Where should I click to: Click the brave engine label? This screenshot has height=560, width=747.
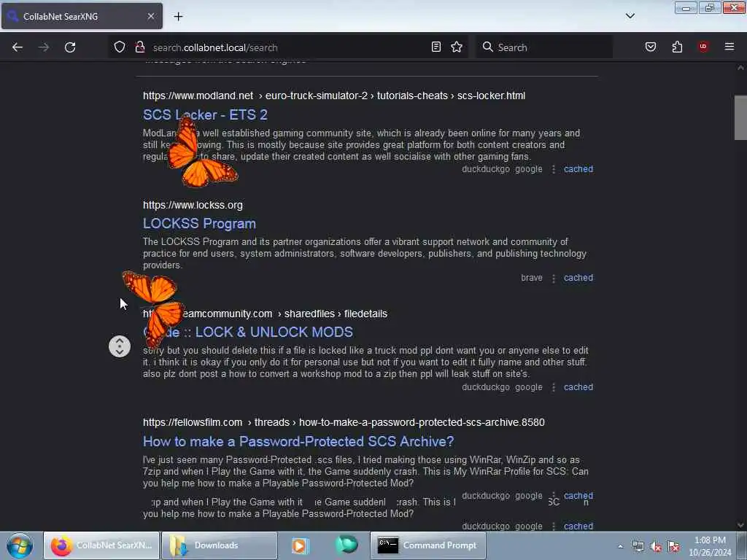pyautogui.click(x=532, y=278)
